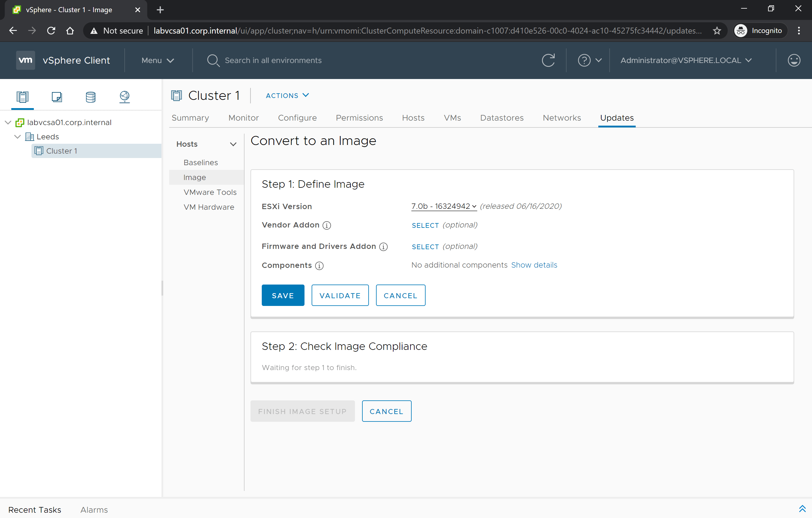The width and height of the screenshot is (812, 518).
Task: Open help menu dropdown arrow
Action: point(599,60)
